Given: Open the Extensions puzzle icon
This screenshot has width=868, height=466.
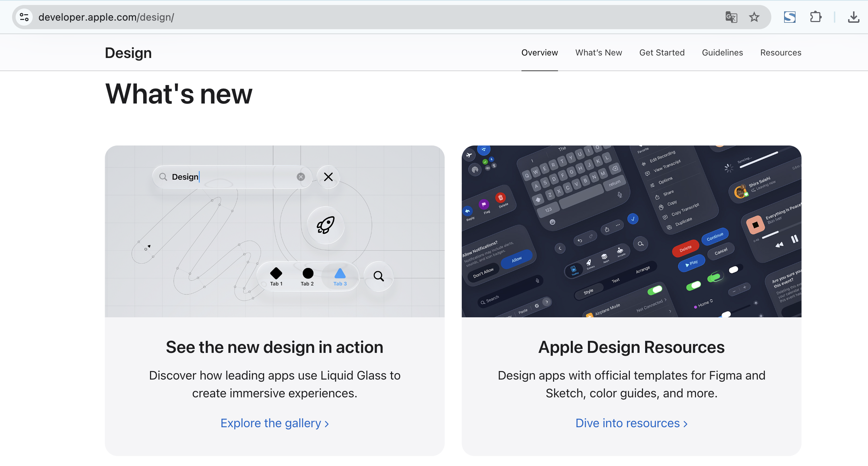Looking at the screenshot, I should pyautogui.click(x=815, y=17).
